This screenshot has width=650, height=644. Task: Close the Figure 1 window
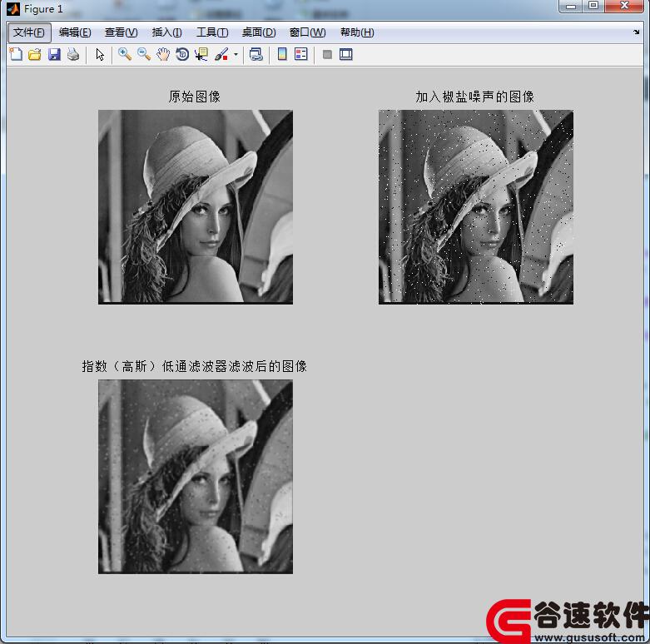624,6
